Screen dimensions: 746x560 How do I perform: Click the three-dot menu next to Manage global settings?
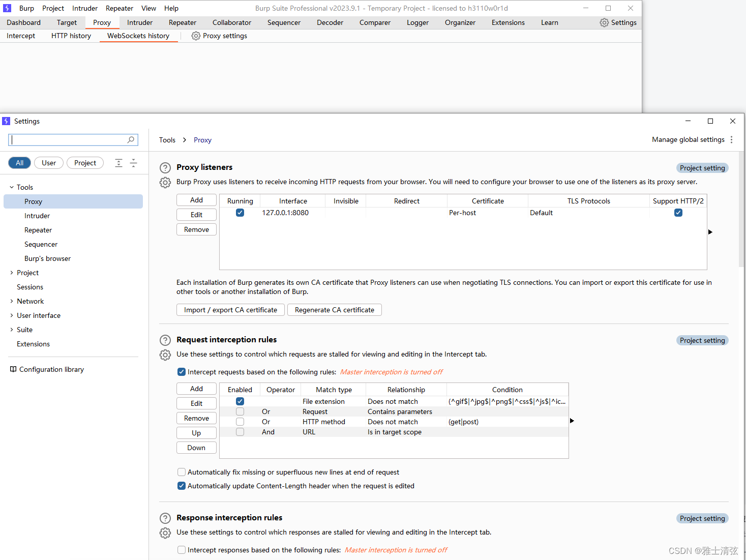coord(732,139)
